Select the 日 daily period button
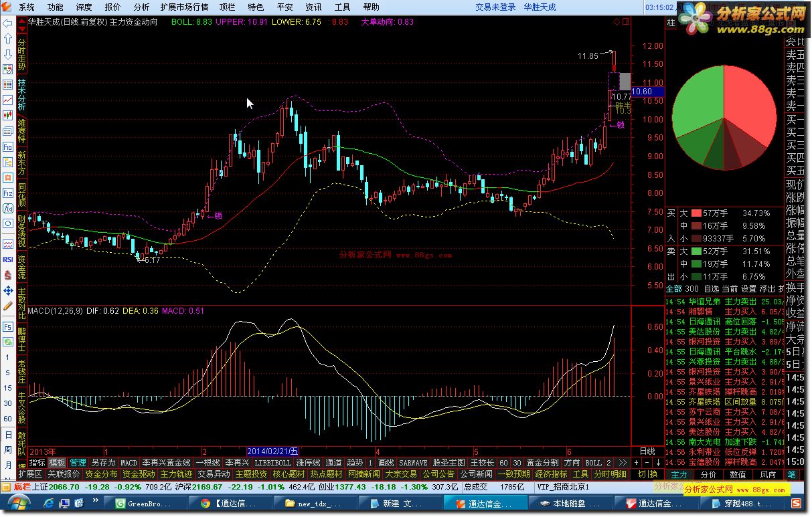This screenshot has width=812, height=517. tap(7, 435)
